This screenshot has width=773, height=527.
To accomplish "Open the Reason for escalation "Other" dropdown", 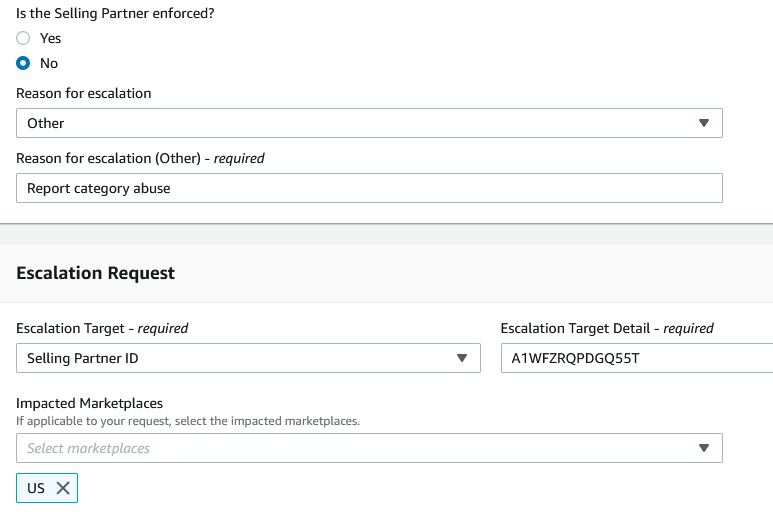I will [360, 123].
